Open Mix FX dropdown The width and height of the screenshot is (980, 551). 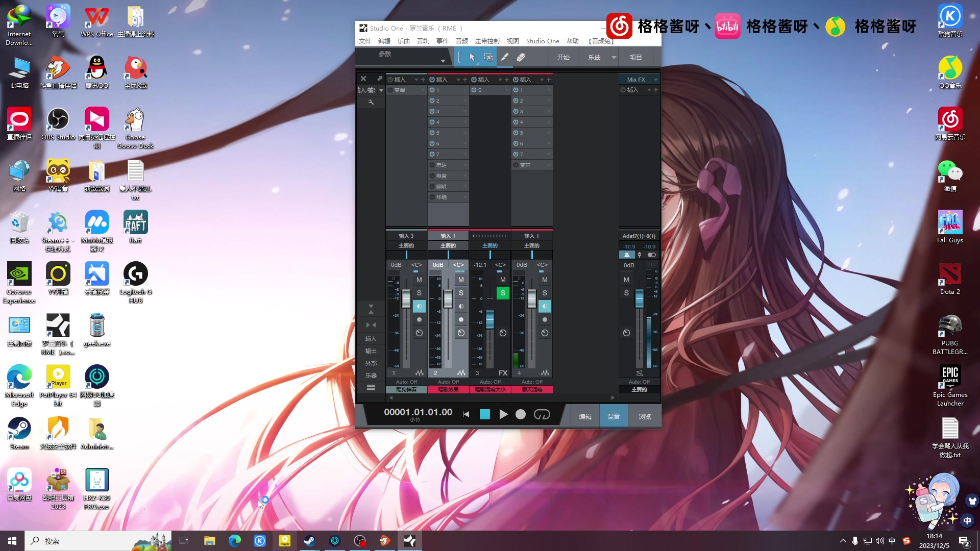click(656, 80)
